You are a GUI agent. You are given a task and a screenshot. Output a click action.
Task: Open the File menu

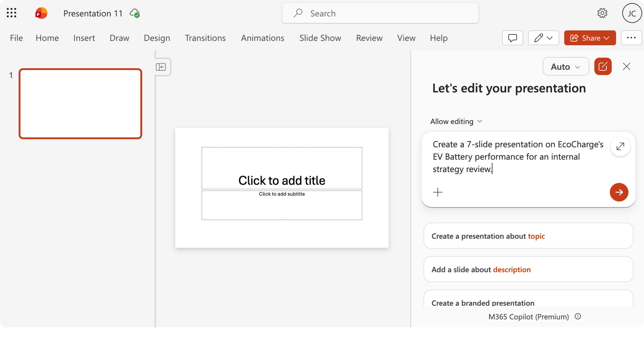(16, 38)
